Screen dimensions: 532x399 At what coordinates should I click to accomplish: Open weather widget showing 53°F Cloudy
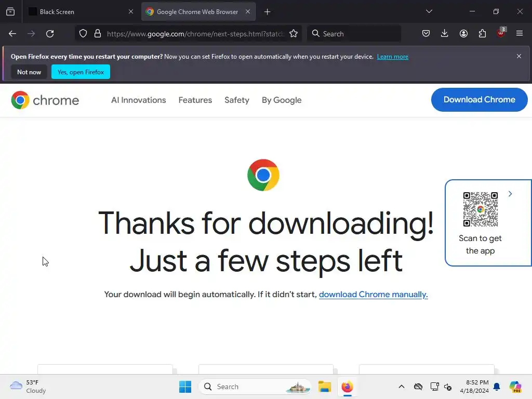[28, 387]
